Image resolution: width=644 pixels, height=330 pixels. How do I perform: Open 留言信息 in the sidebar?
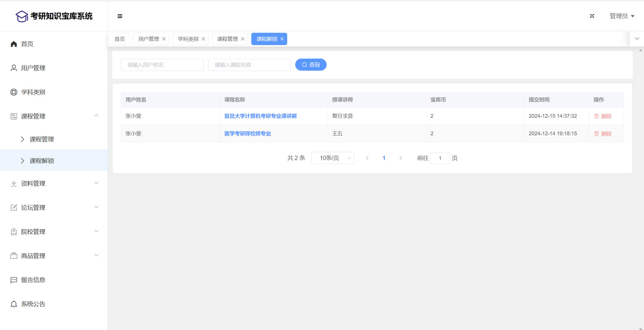click(33, 280)
